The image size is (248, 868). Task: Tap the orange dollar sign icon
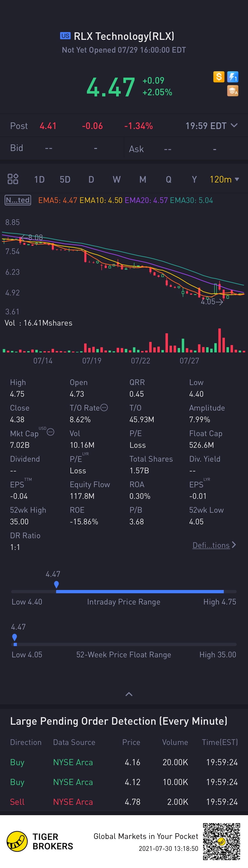219,77
